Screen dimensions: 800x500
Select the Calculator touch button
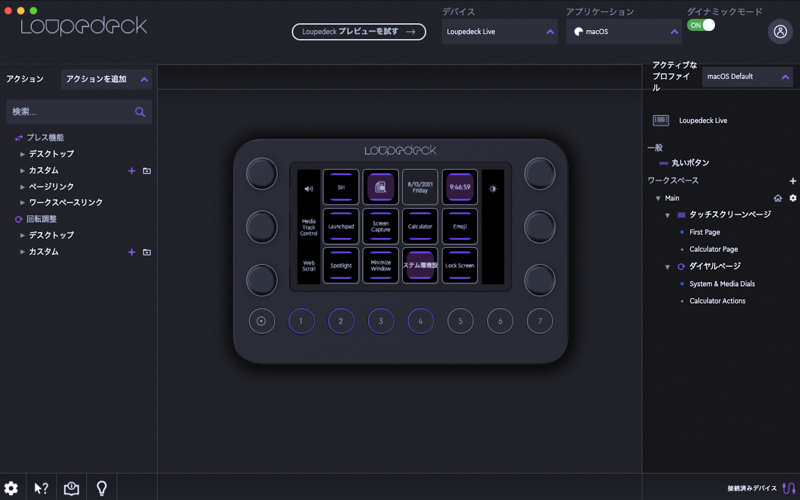click(420, 227)
